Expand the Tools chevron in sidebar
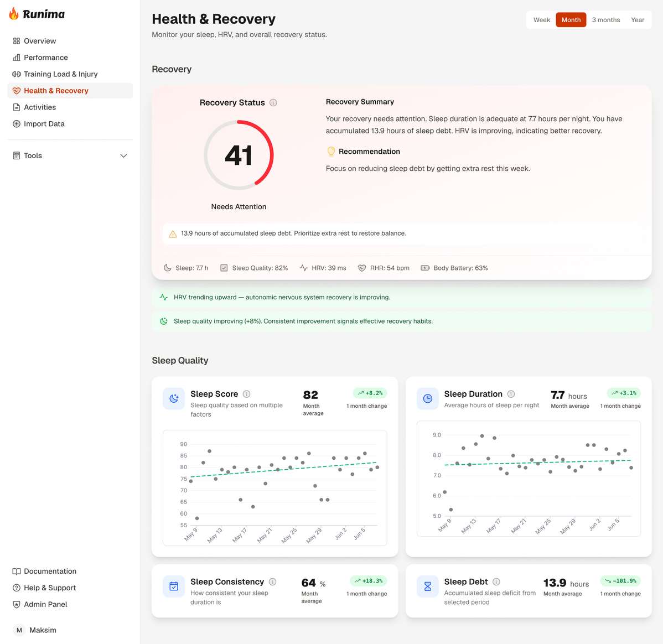Image resolution: width=663 pixels, height=644 pixels. point(123,155)
